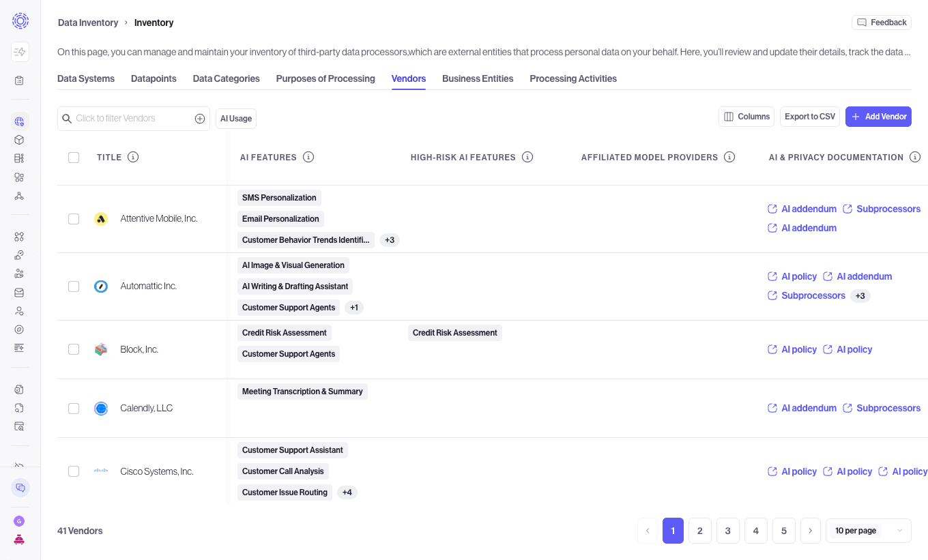Open the three-node graph sidebar icon

pos(19,196)
